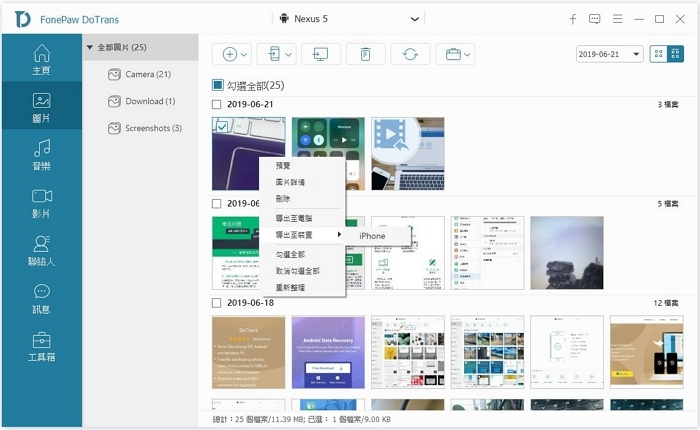Open the Facebook icon in title bar
This screenshot has height=430, width=700.
click(573, 19)
